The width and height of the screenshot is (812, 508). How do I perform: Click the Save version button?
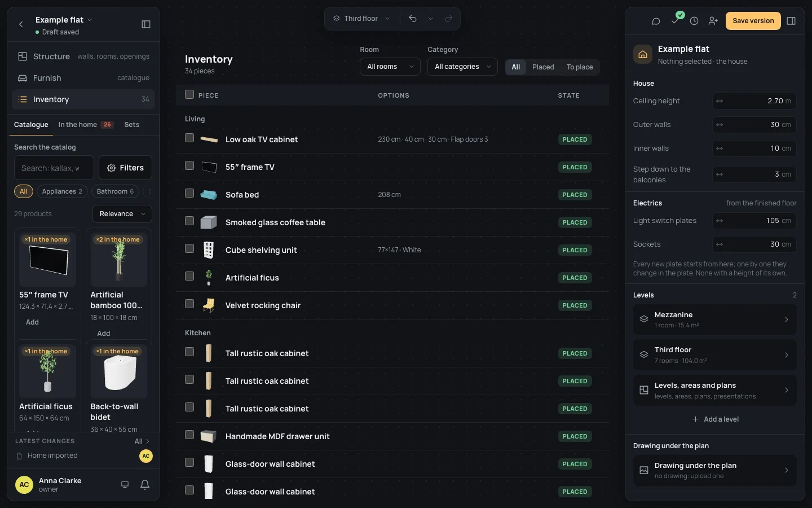[x=753, y=21]
